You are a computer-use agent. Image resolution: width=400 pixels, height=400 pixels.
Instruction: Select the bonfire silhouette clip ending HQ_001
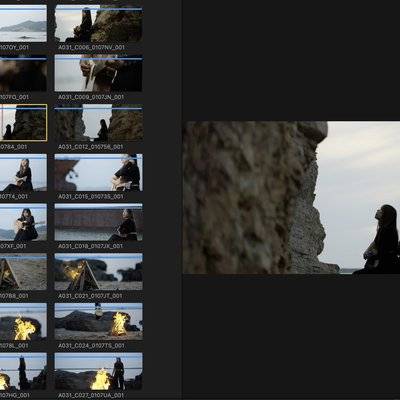coord(23,371)
